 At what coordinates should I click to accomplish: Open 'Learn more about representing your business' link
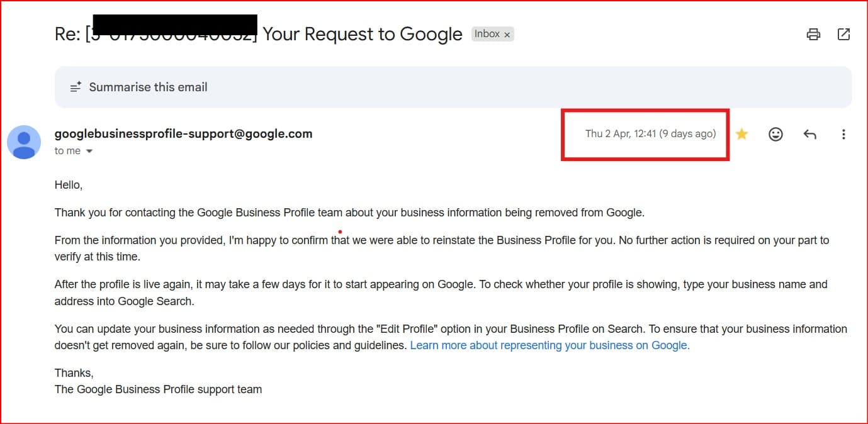point(550,345)
